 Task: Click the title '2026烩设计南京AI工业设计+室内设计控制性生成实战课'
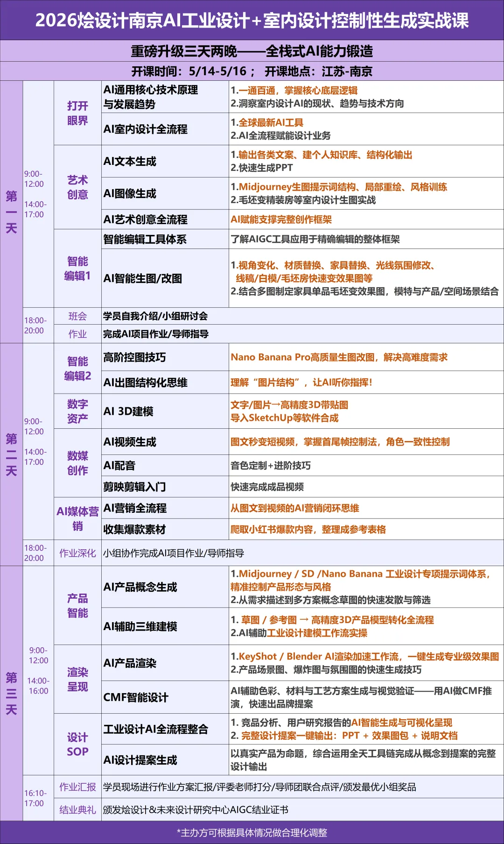252,20
